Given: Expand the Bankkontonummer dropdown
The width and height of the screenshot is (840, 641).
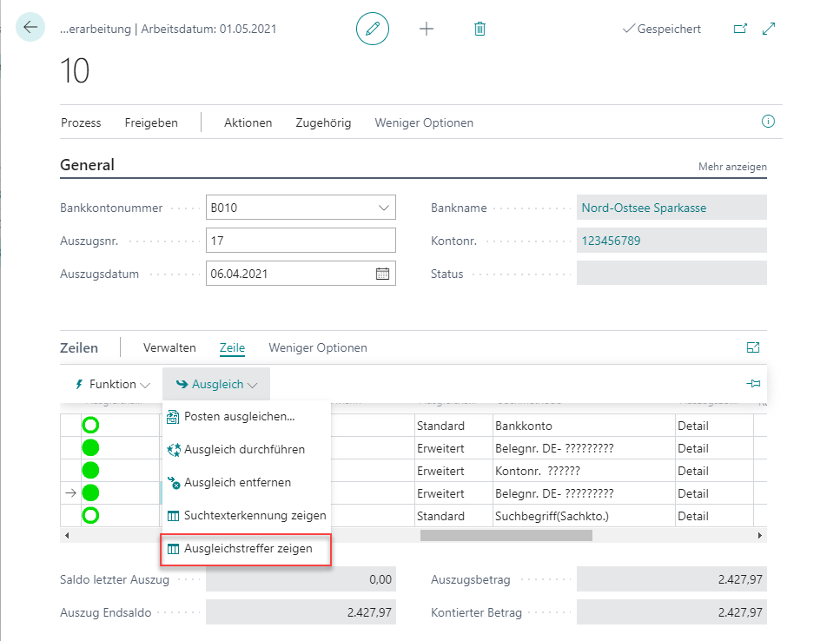Looking at the screenshot, I should click(384, 208).
